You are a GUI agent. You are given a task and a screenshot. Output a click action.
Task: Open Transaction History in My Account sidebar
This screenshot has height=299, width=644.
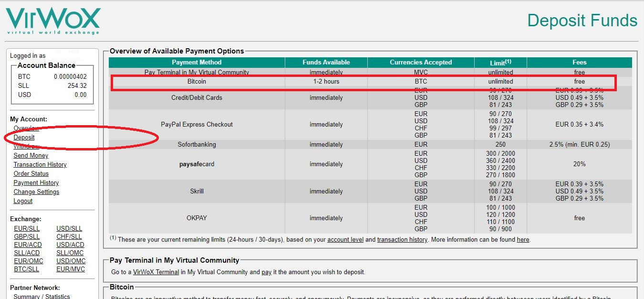tap(40, 165)
